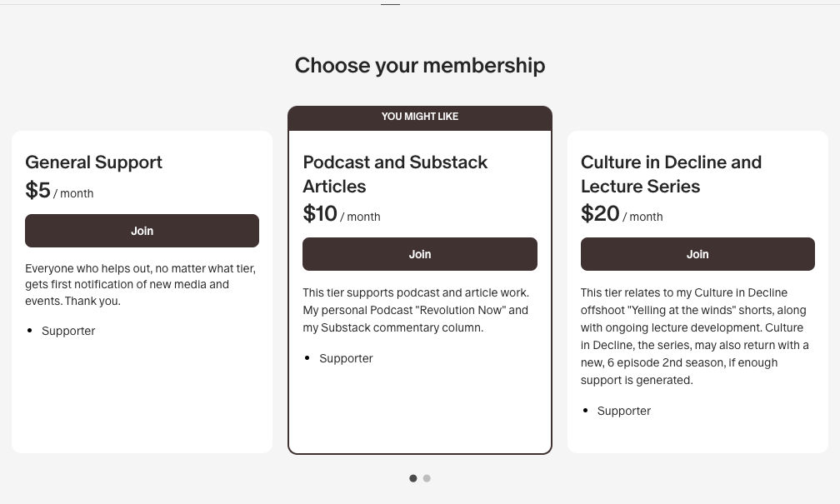
Task: Click the YOU MIGHT LIKE banner
Action: click(420, 117)
